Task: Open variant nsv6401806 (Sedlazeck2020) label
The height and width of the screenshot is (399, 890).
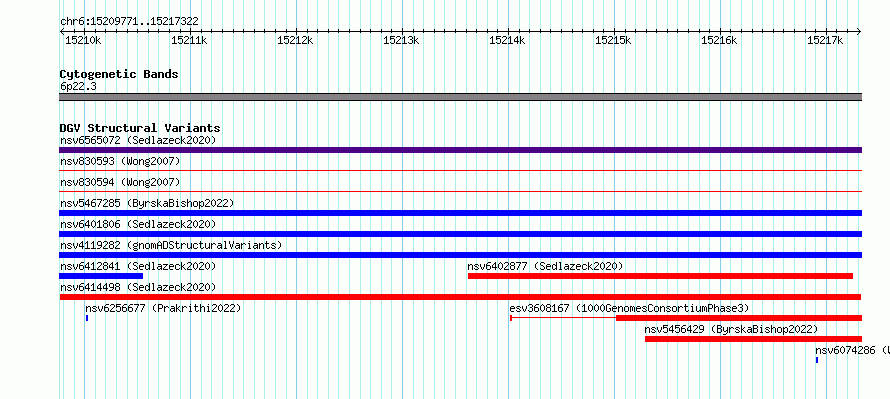Action: coord(138,224)
